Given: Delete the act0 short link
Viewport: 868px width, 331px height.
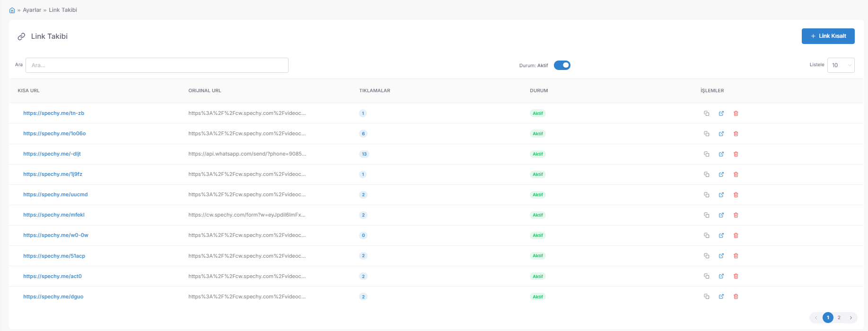Looking at the screenshot, I should point(736,276).
